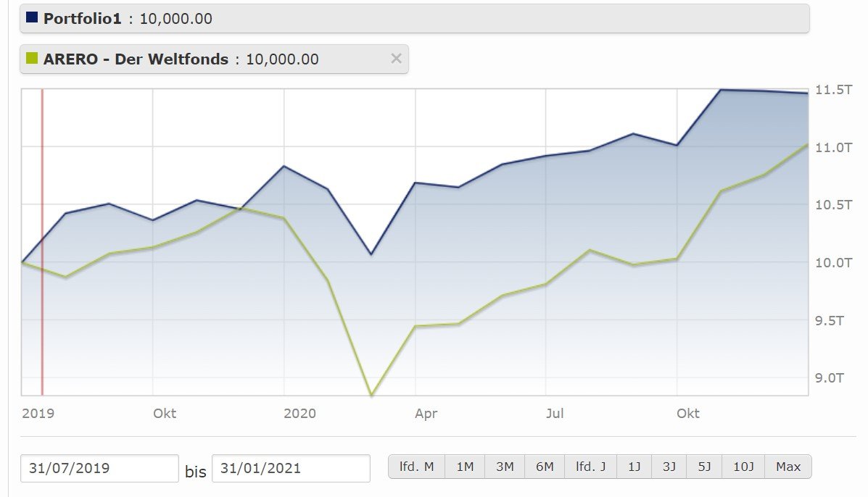Click the green ARERO color swatch
This screenshot has width=868, height=497.
click(x=32, y=58)
